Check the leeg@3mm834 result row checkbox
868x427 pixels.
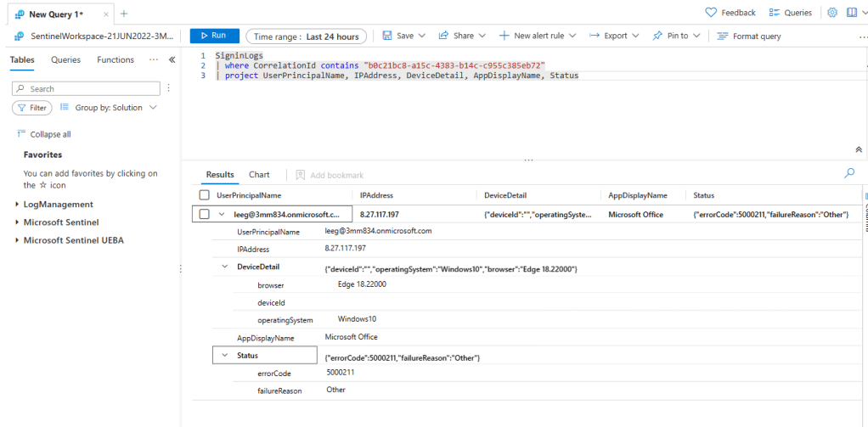click(204, 215)
